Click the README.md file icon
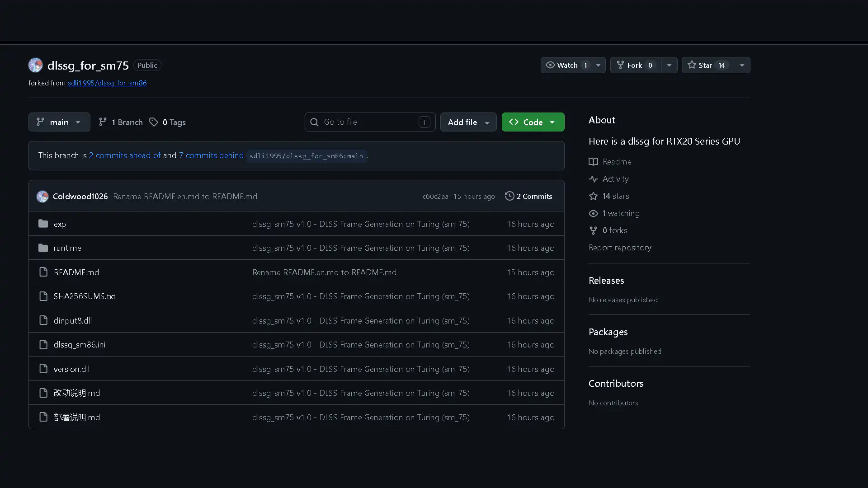This screenshot has width=868, height=488. tap(43, 272)
